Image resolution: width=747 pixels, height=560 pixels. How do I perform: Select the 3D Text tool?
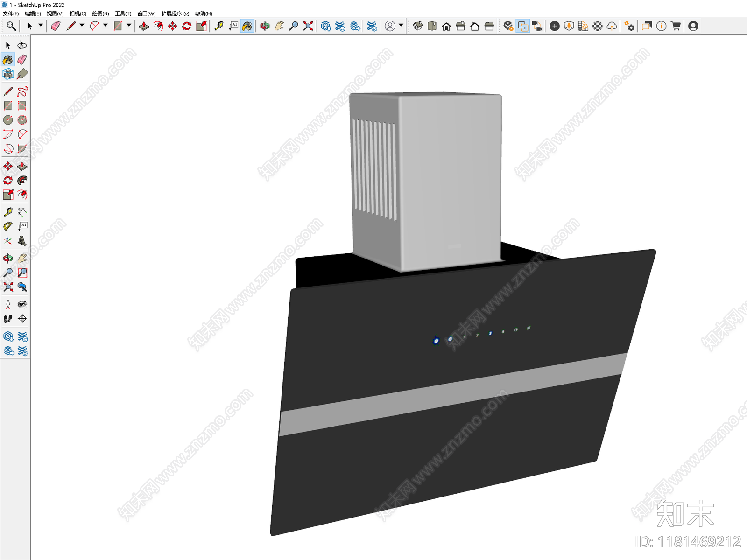click(x=22, y=241)
